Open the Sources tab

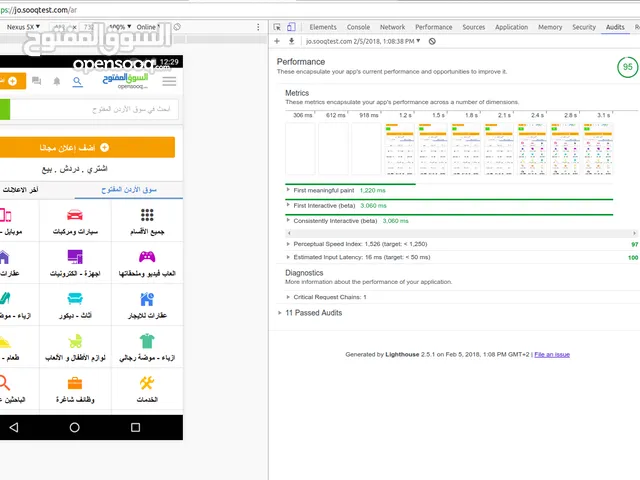(473, 27)
